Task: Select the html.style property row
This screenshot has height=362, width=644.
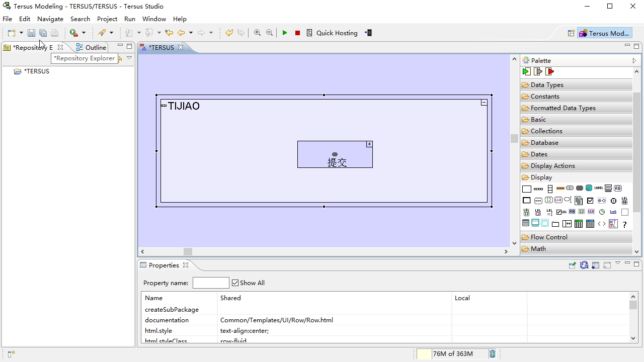Action: (385, 331)
